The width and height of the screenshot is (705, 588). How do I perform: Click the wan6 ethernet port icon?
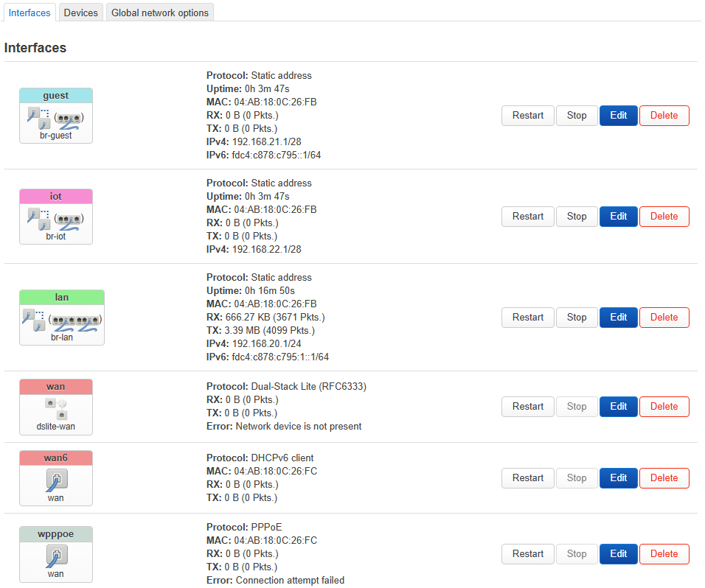[56, 480]
